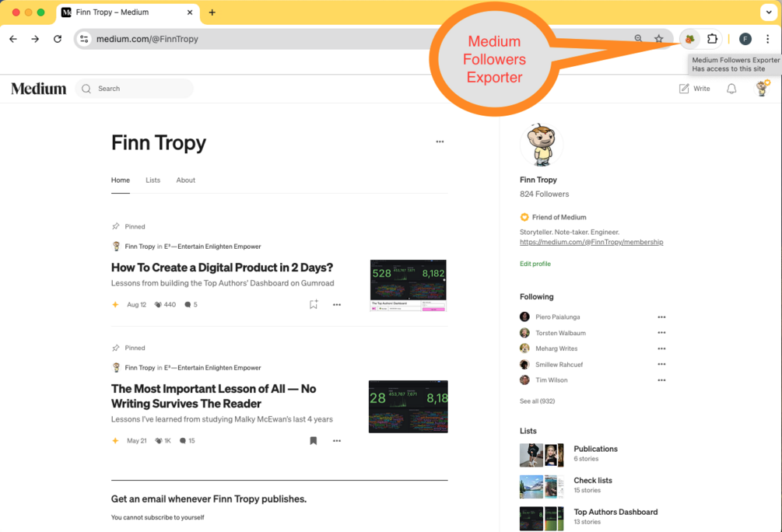View site information icon in address bar
This screenshot has width=782, height=532.
tap(84, 39)
